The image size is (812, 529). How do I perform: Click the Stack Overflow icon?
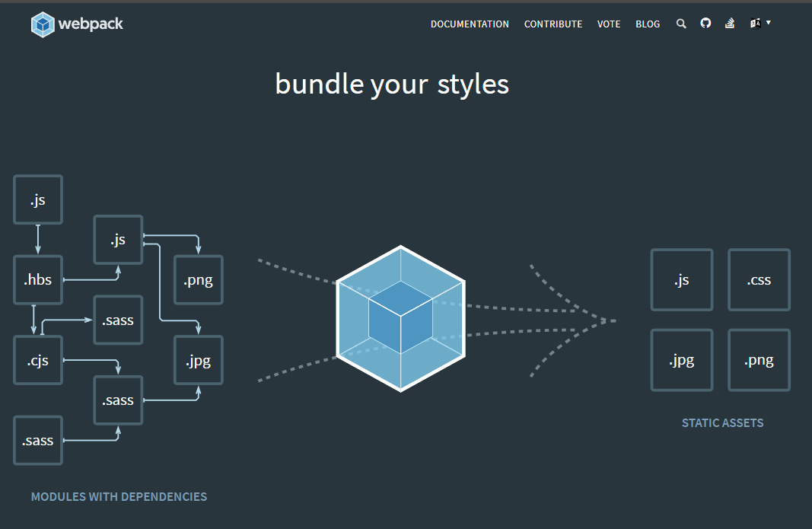[730, 24]
